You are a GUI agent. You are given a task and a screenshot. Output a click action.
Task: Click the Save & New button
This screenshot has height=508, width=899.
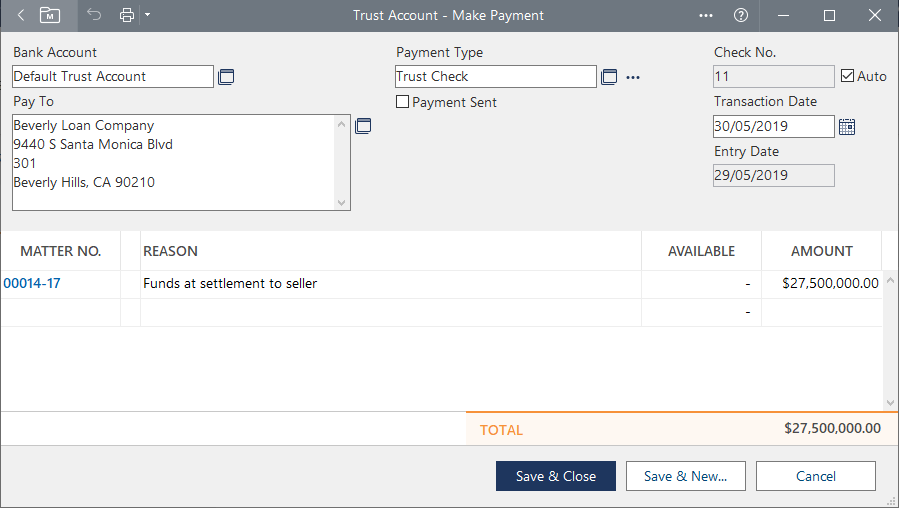point(685,476)
